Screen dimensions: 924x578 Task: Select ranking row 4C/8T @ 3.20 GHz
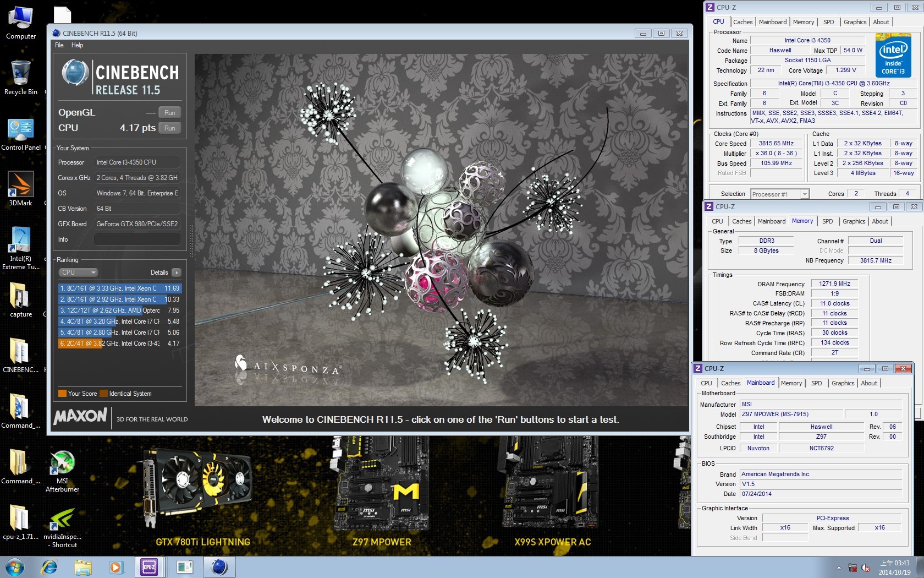[x=119, y=321]
